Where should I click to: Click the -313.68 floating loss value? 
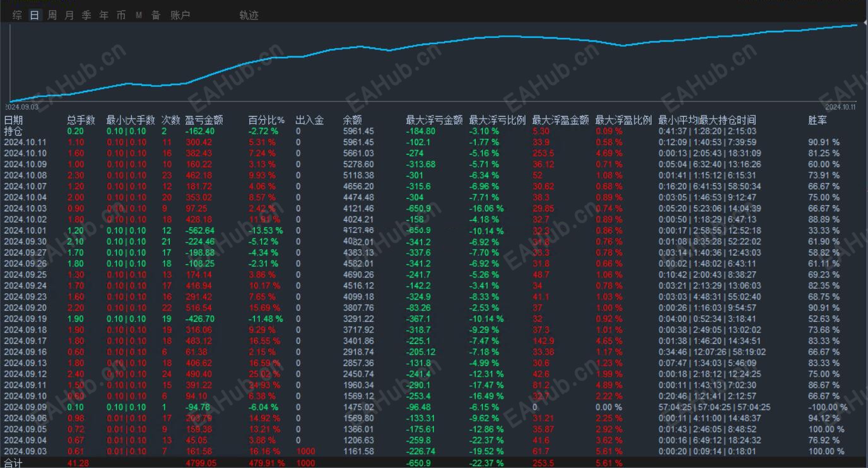coord(421,165)
